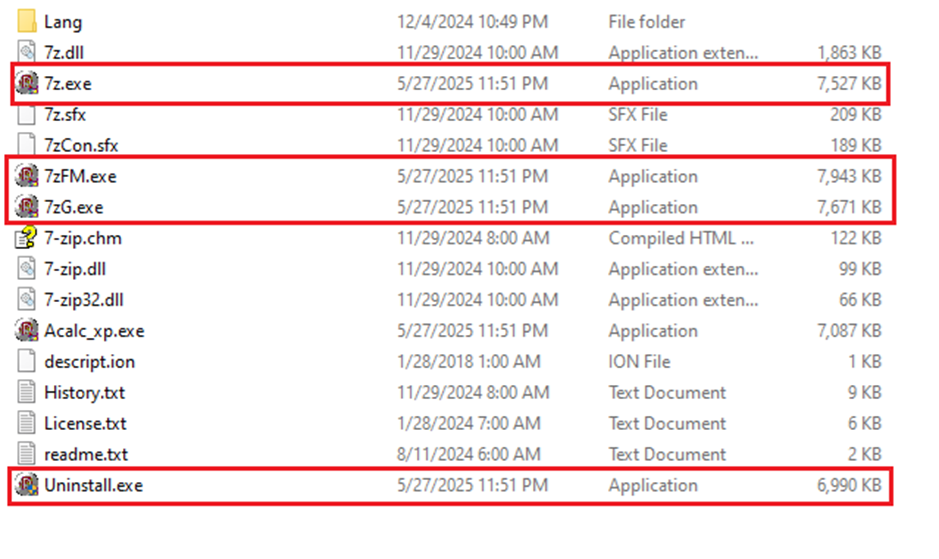Image resolution: width=939 pixels, height=559 pixels.
Task: Click the descript.ion file icon
Action: 27,361
